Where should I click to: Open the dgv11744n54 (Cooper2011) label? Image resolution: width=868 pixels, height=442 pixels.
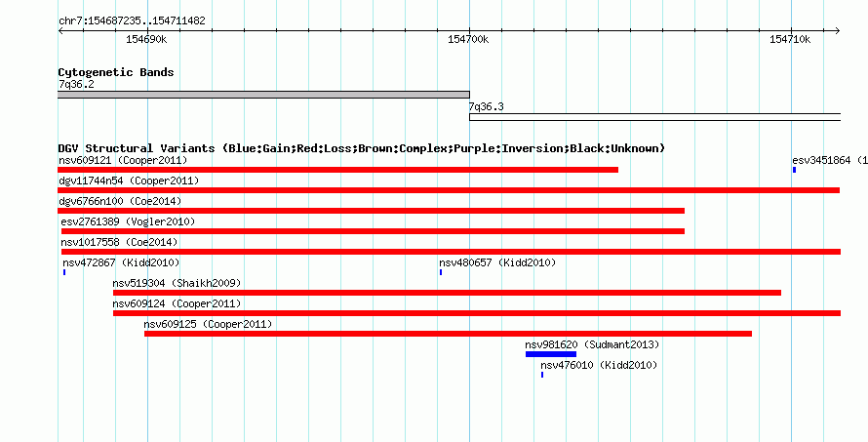(x=129, y=181)
